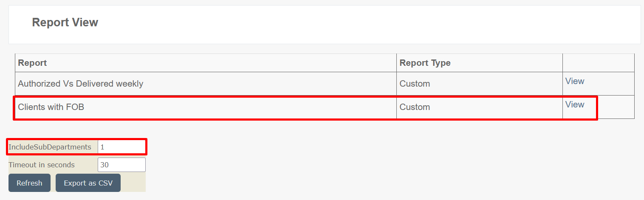644x200 pixels.
Task: Open View link for Authorized Vs Delivered weekly
Action: pyautogui.click(x=575, y=81)
